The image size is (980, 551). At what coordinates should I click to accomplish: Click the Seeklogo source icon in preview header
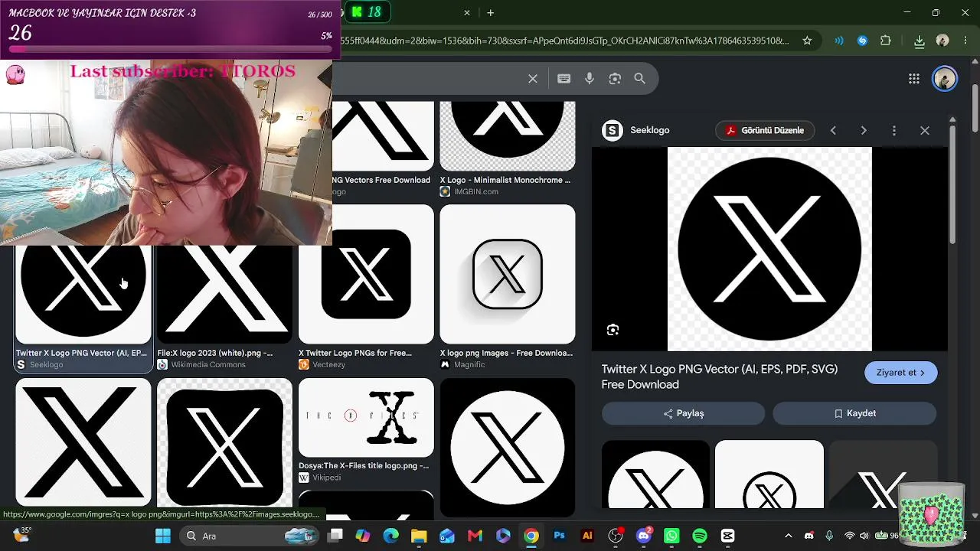pyautogui.click(x=612, y=131)
